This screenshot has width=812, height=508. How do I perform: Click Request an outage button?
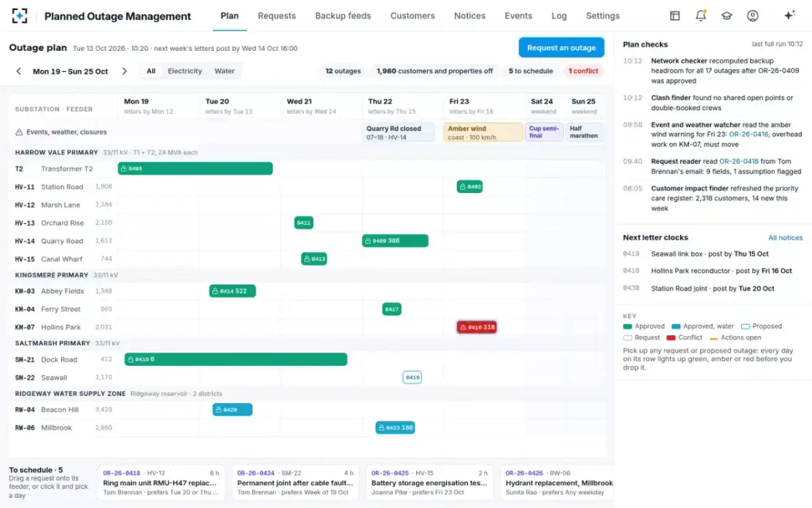562,47
